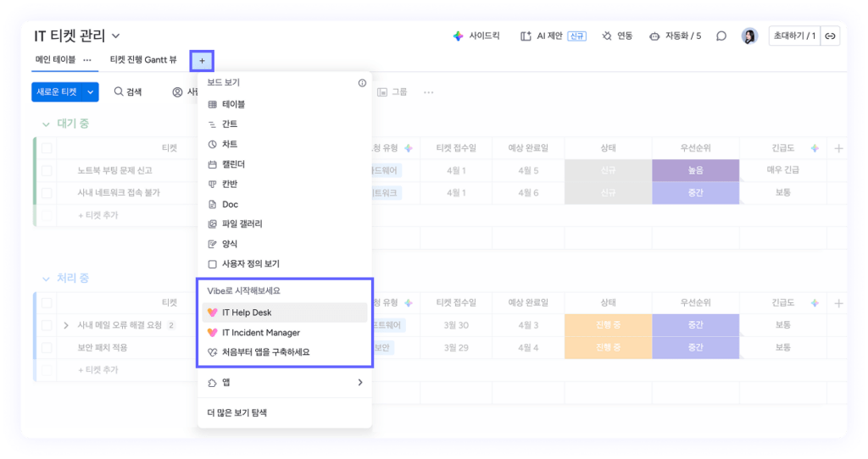This screenshot has height=459, width=868.
Task: Choose 칸반 view from menu
Action: (230, 184)
